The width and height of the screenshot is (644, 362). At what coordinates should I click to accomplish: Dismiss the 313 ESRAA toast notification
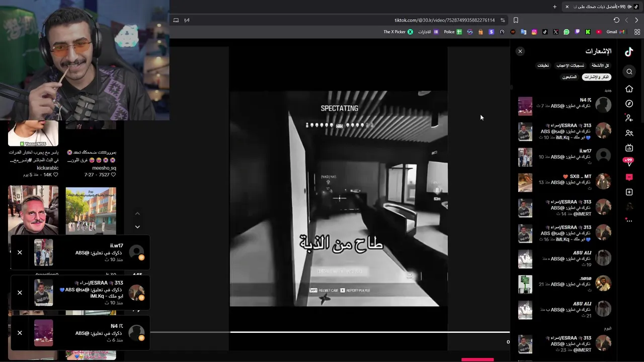pyautogui.click(x=20, y=293)
